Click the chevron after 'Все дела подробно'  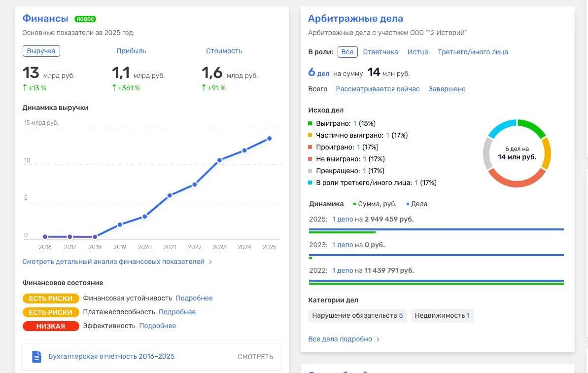378,339
